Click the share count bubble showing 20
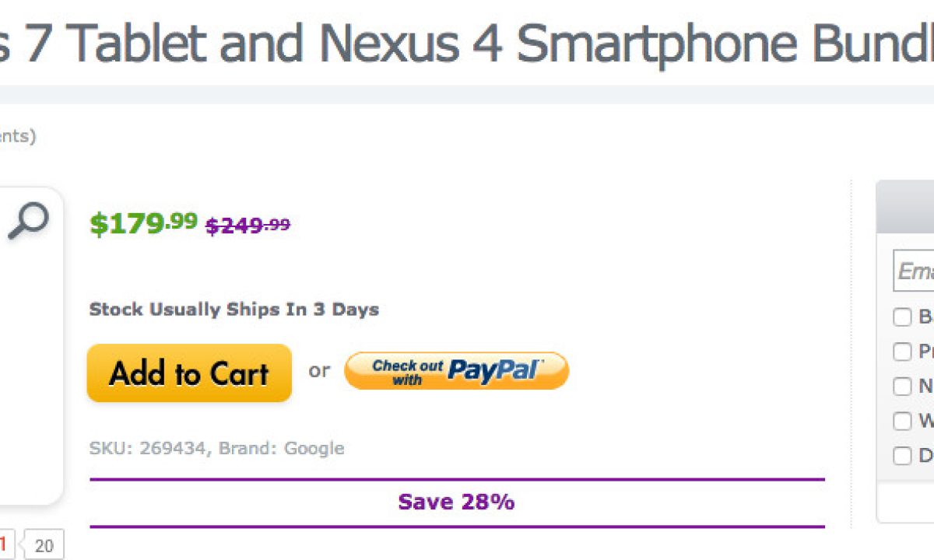This screenshot has height=560, width=934. point(44,546)
